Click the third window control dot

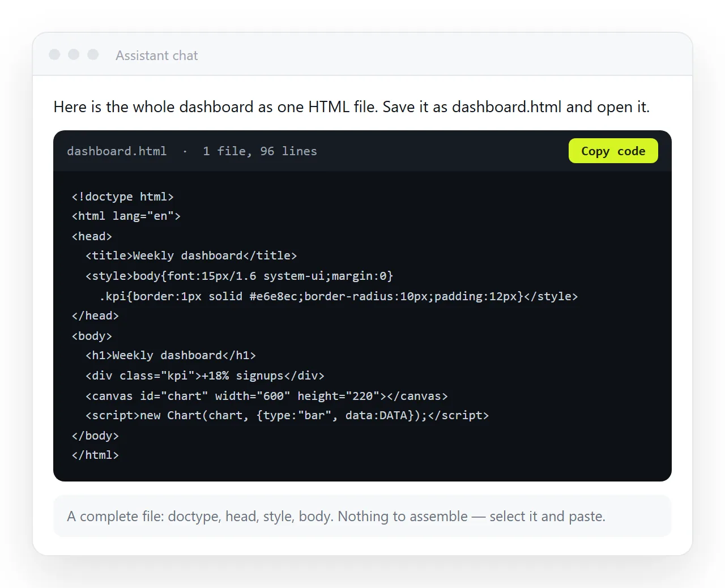pyautogui.click(x=93, y=54)
